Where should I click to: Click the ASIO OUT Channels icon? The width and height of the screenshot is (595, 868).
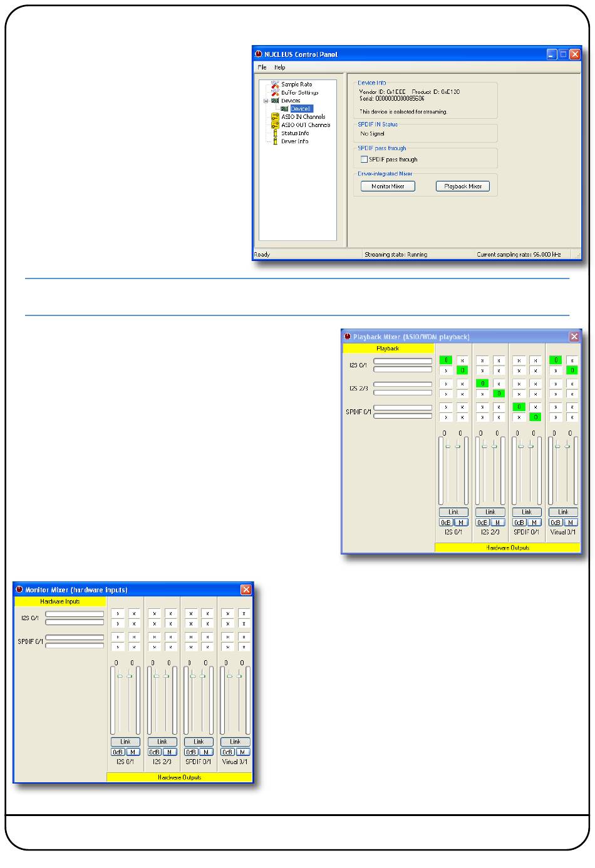(275, 125)
